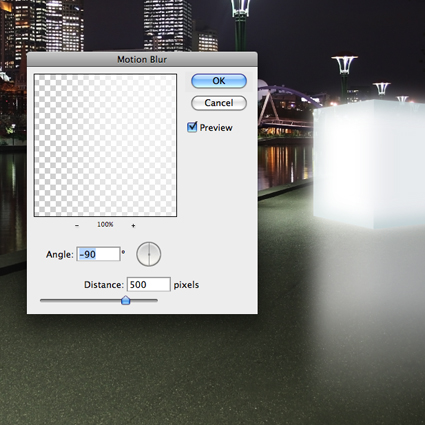The width and height of the screenshot is (425, 425).
Task: Click the Angle input field
Action: (x=98, y=254)
